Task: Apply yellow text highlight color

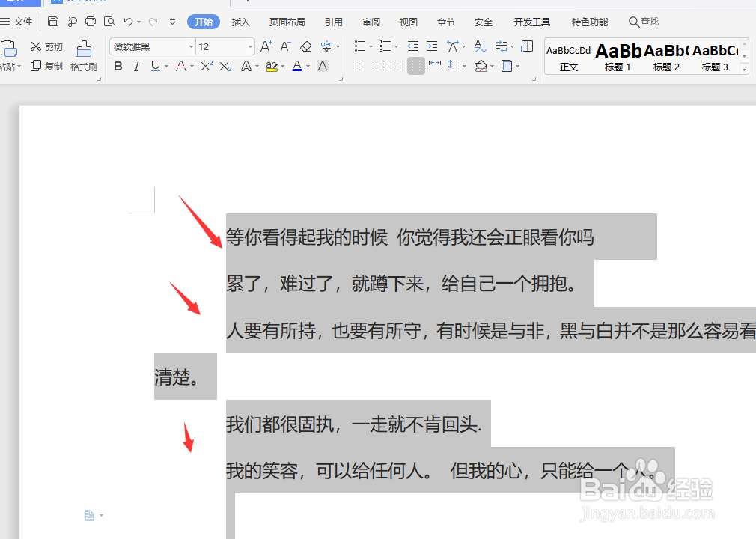Action: coord(272,66)
